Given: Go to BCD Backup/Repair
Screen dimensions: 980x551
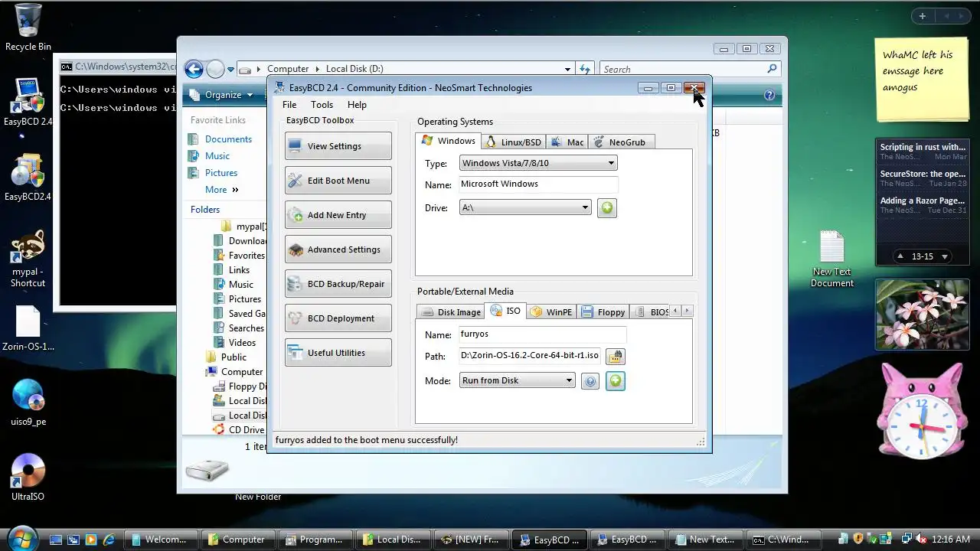Looking at the screenshot, I should tap(338, 284).
